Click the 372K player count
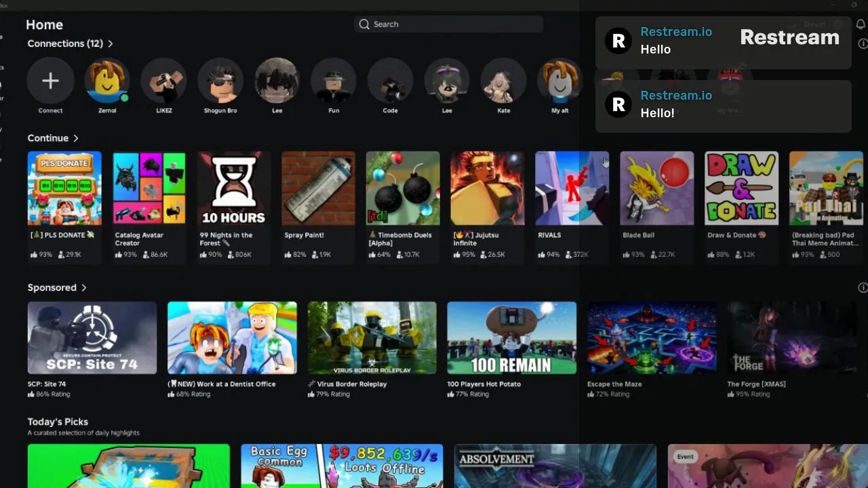Viewport: 868px width, 488px height. coord(581,255)
